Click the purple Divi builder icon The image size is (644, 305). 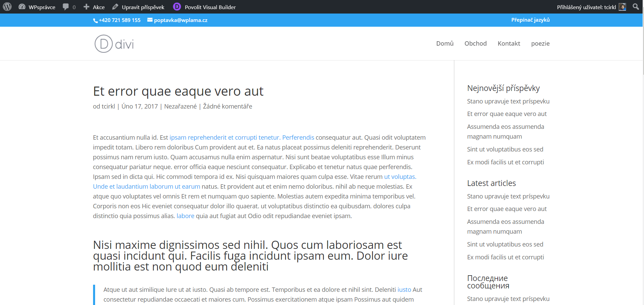tap(177, 7)
